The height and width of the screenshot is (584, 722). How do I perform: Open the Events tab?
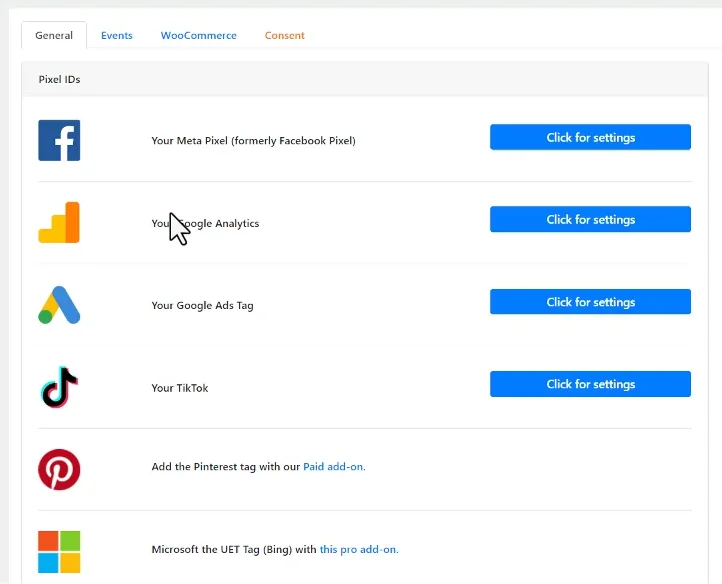[116, 35]
